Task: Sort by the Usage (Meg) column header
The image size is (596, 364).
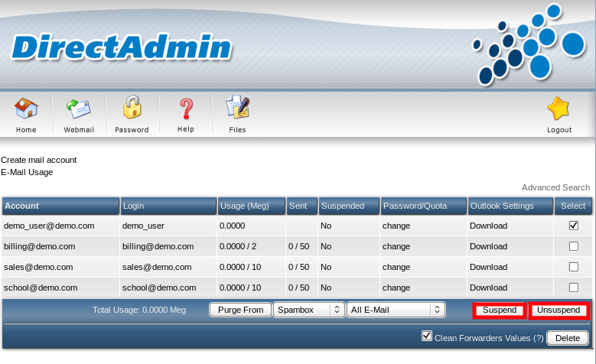Action: pyautogui.click(x=243, y=206)
